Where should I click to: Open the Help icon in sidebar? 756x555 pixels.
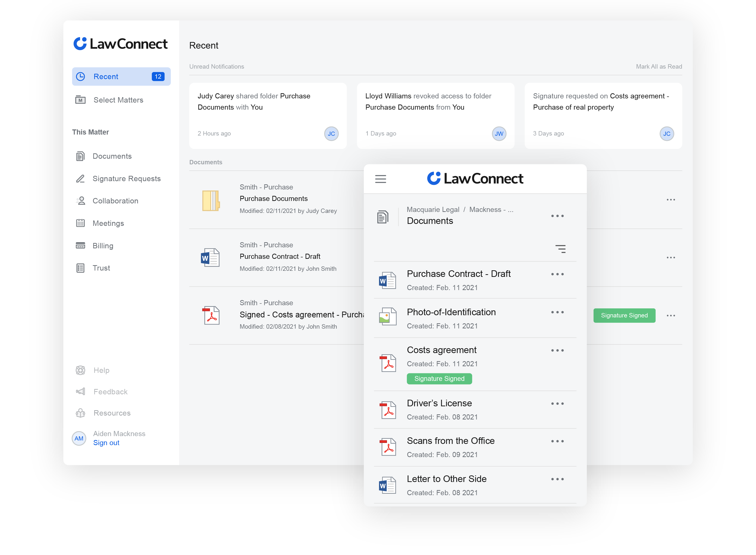point(80,370)
